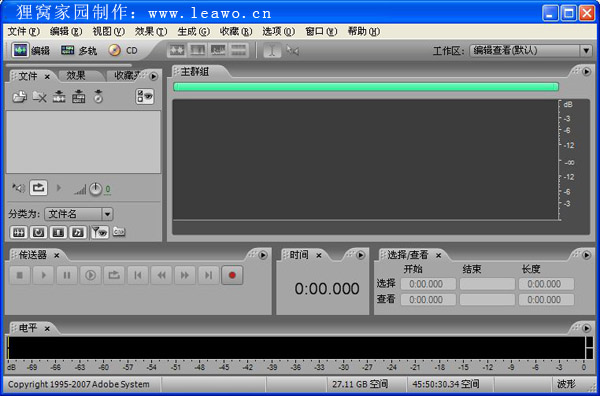The width and height of the screenshot is (600, 396).
Task: Open the 选择/查看 panel options arrow menu
Action: click(x=586, y=255)
